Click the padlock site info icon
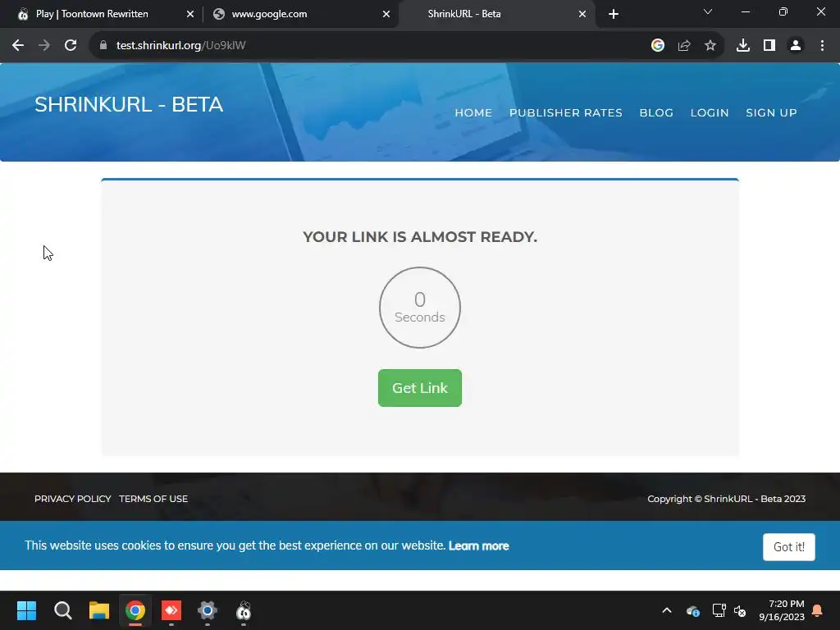This screenshot has height=630, width=840. (103, 46)
